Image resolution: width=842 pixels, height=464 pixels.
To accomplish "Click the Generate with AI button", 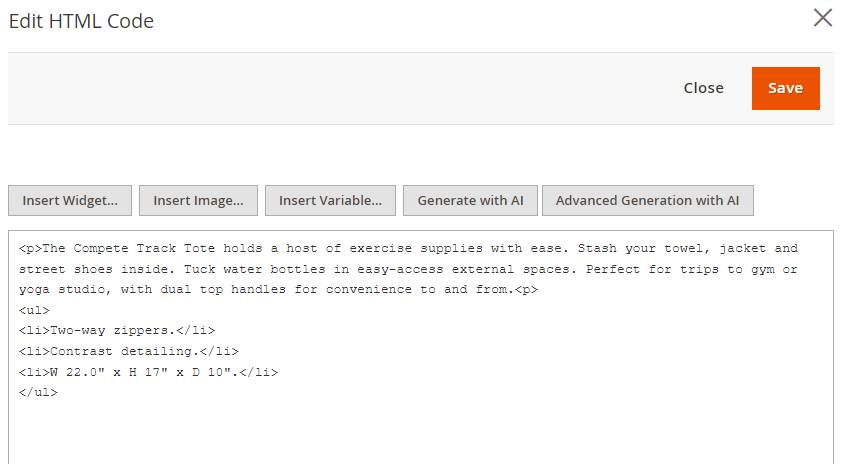I will [x=470, y=200].
